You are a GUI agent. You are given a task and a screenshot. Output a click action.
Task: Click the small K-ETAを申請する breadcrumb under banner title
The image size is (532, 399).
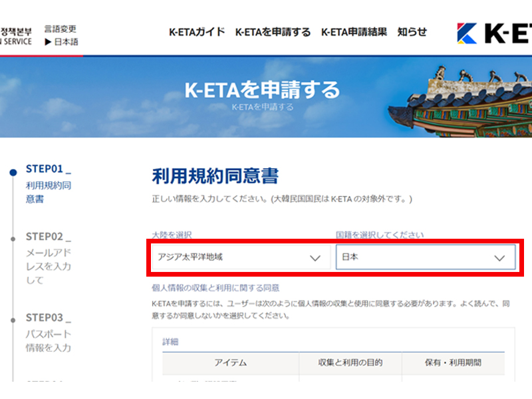[263, 107]
